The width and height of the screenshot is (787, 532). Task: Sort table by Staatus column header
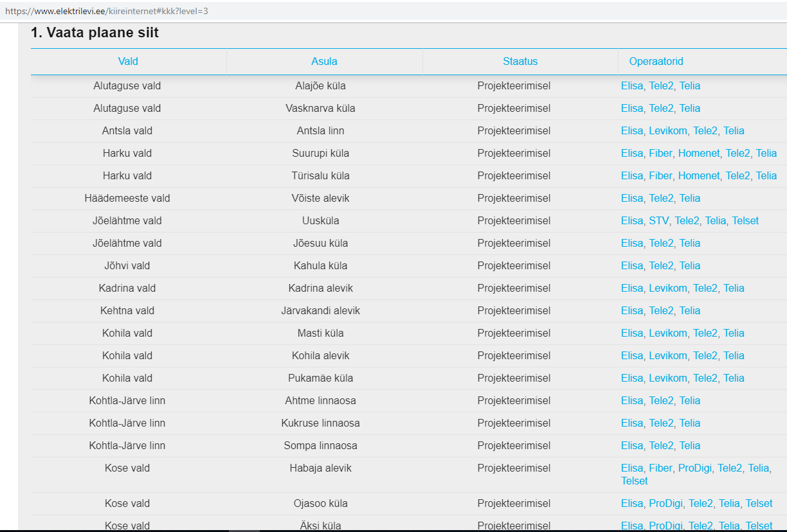(520, 62)
